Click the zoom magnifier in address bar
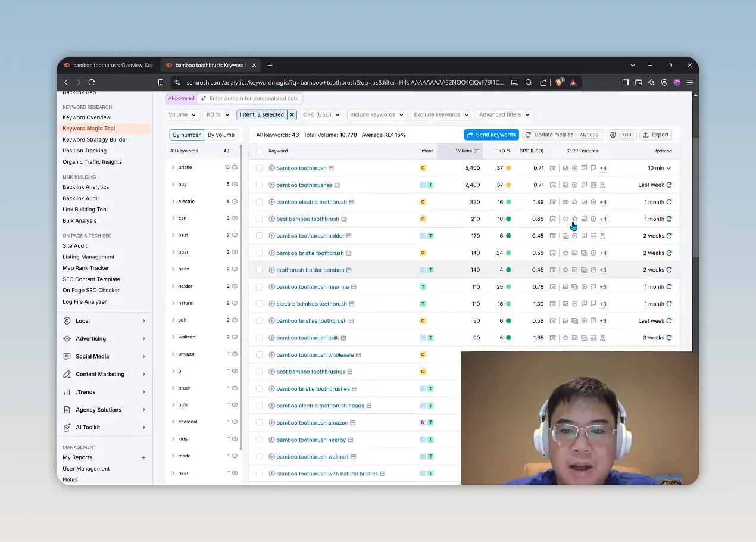Viewport: 756px width, 542px height. coord(529,82)
